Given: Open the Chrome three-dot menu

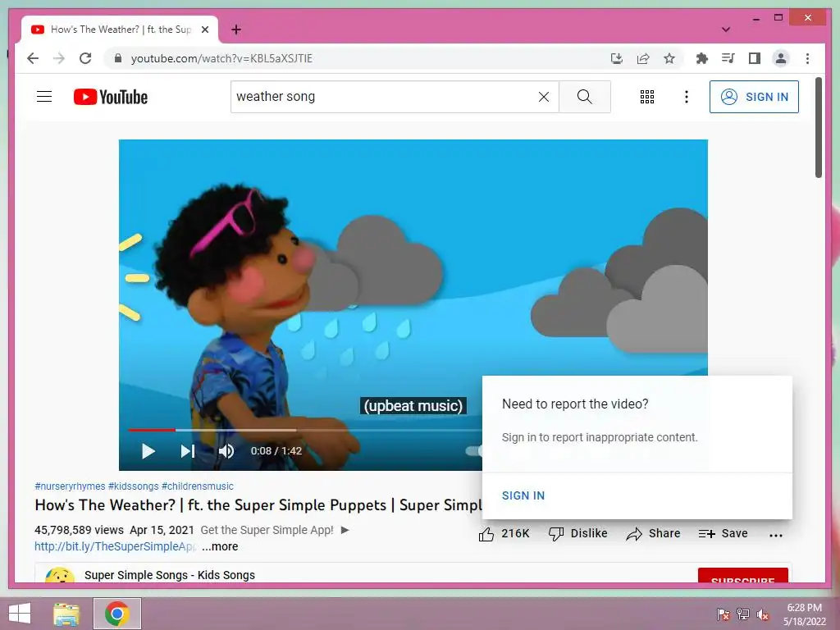Looking at the screenshot, I should pyautogui.click(x=807, y=58).
